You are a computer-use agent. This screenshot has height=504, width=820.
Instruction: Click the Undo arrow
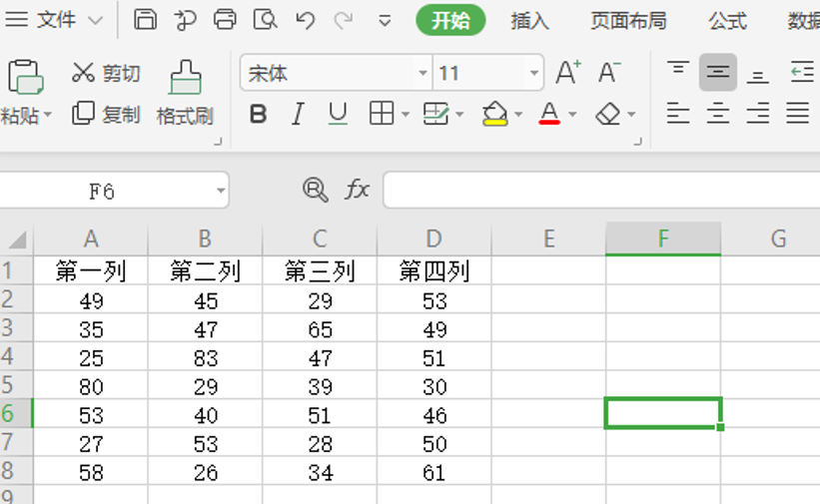coord(306,20)
